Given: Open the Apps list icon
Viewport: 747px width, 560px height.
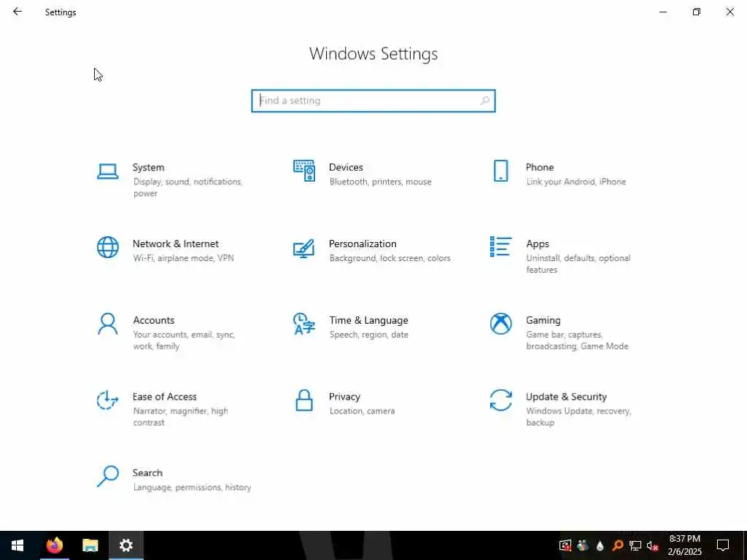Looking at the screenshot, I should (x=500, y=246).
